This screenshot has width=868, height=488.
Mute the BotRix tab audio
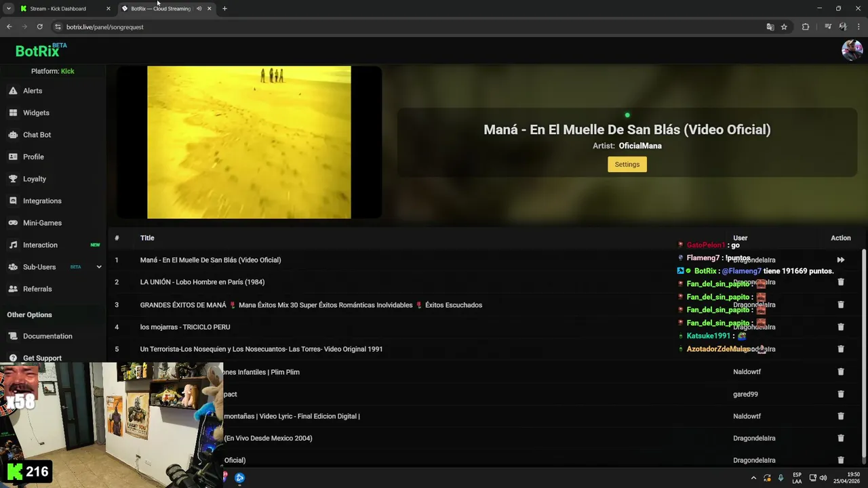click(x=199, y=9)
